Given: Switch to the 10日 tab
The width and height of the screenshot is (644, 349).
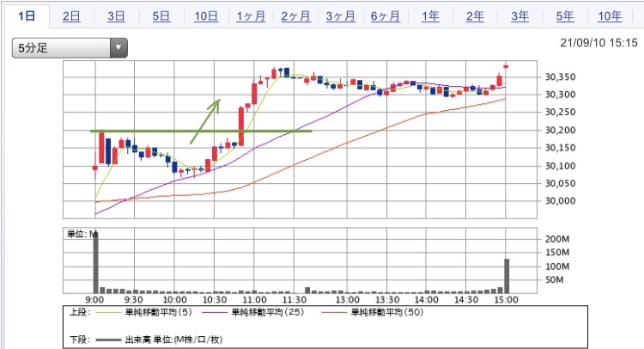Looking at the screenshot, I should [x=206, y=16].
